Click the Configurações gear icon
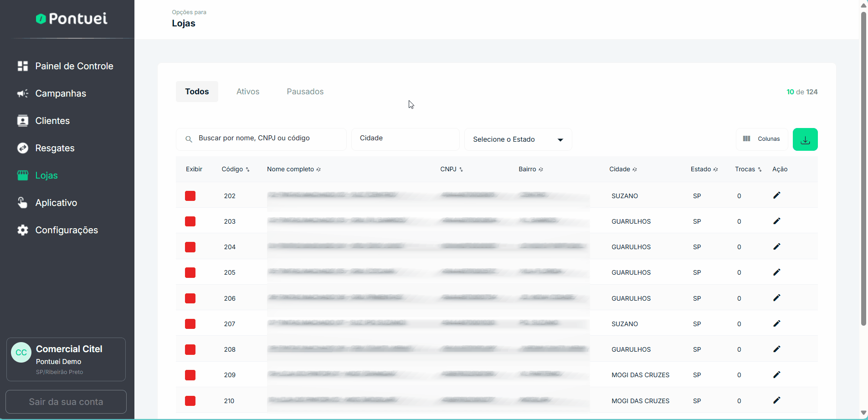 coord(22,230)
